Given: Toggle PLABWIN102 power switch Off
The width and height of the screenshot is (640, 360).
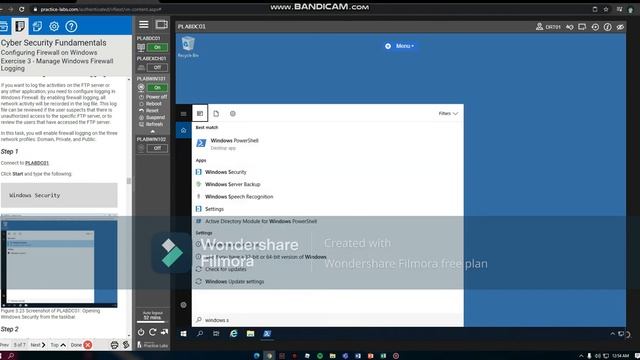Looking at the screenshot, I should click(157, 148).
